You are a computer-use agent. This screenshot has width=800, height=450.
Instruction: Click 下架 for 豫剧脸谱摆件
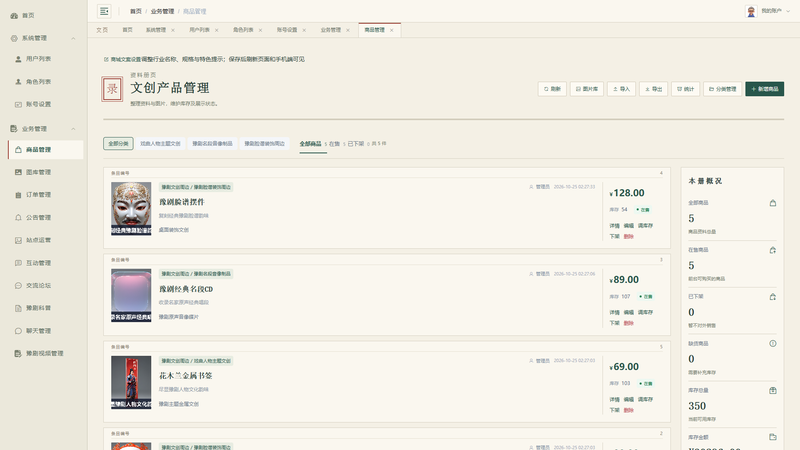614,236
